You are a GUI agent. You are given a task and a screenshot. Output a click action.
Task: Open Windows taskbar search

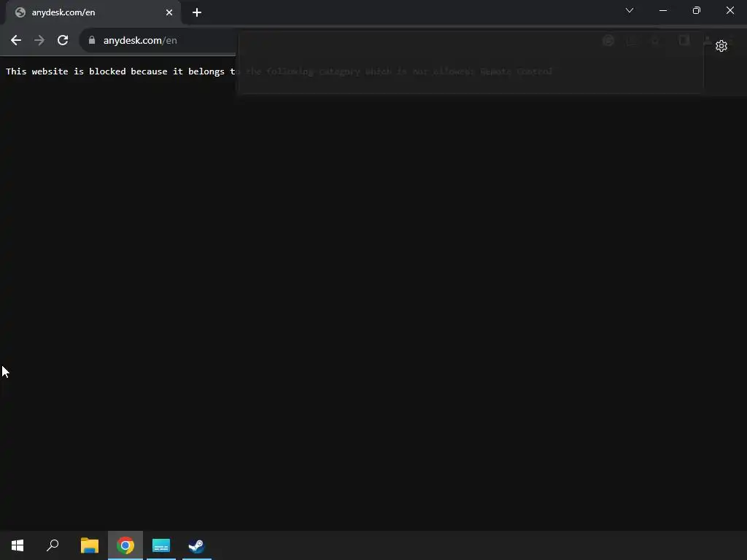[53, 545]
